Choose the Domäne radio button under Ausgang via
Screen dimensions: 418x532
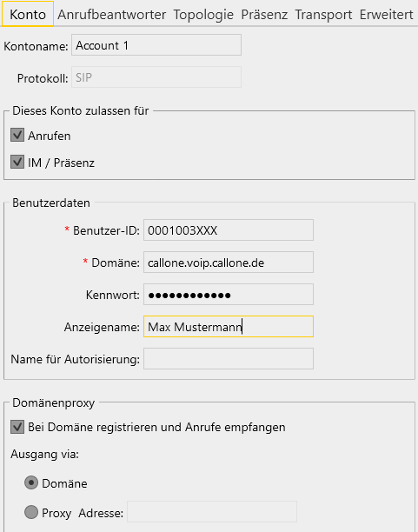pos(31,482)
